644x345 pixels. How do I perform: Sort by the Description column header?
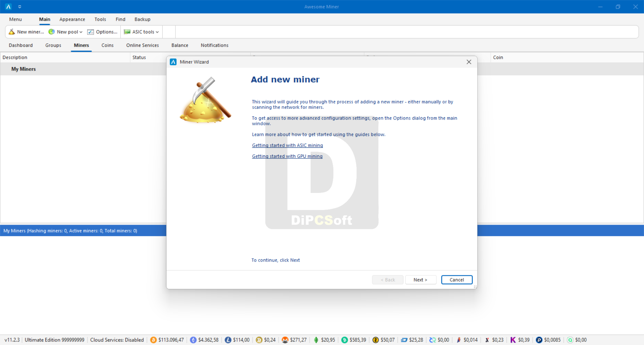click(65, 58)
